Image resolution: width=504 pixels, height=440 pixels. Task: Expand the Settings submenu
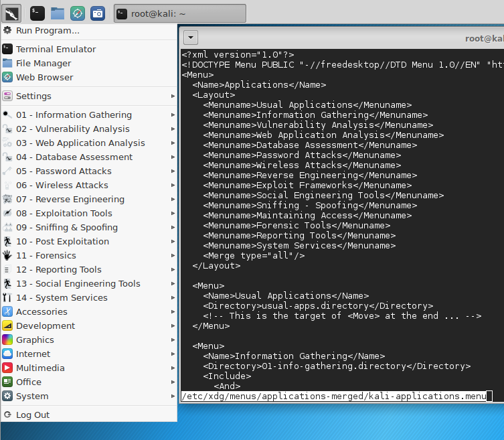[33, 96]
